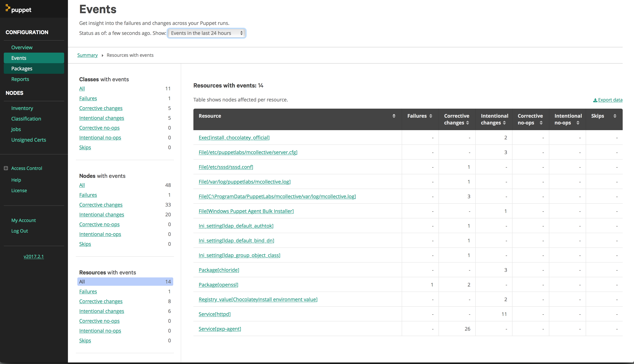Sort by Intentional changes arrows
The height and width of the screenshot is (364, 634).
click(504, 123)
